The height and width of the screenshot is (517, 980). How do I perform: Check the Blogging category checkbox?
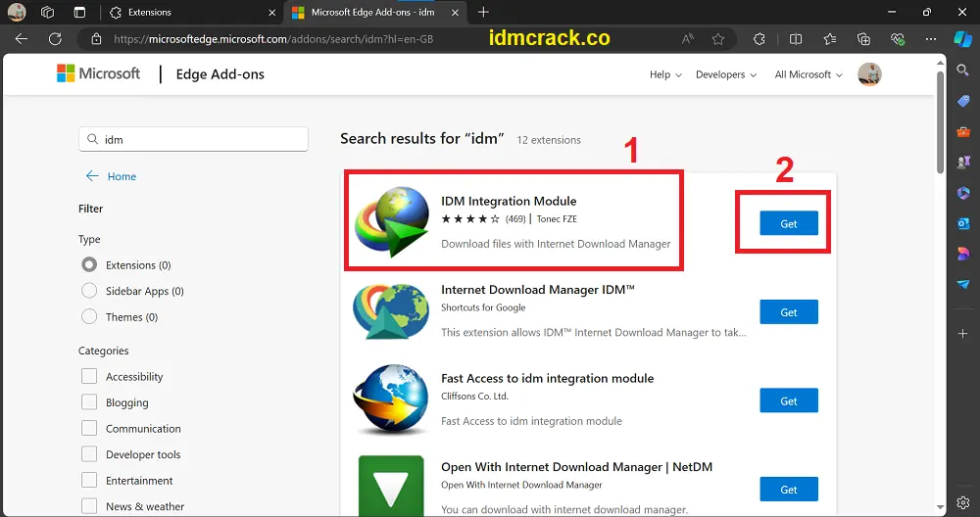click(89, 402)
